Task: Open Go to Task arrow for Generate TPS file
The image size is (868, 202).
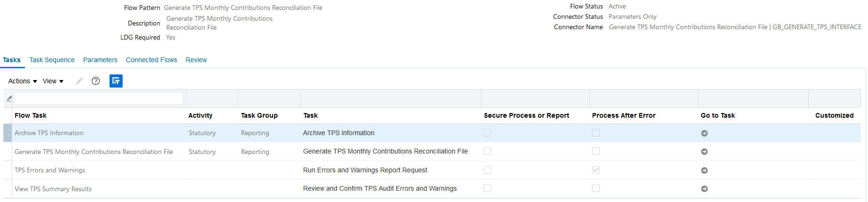Action: tap(704, 152)
